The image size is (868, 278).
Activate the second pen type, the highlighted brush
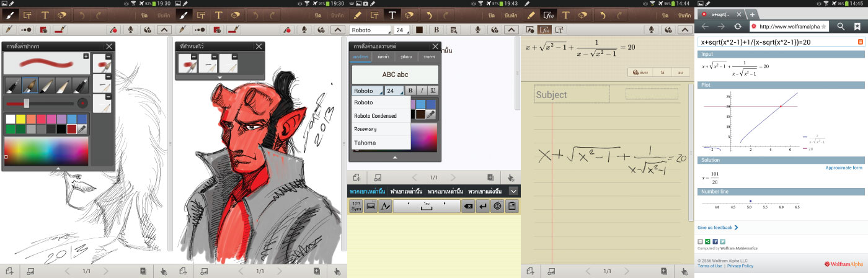click(x=30, y=86)
